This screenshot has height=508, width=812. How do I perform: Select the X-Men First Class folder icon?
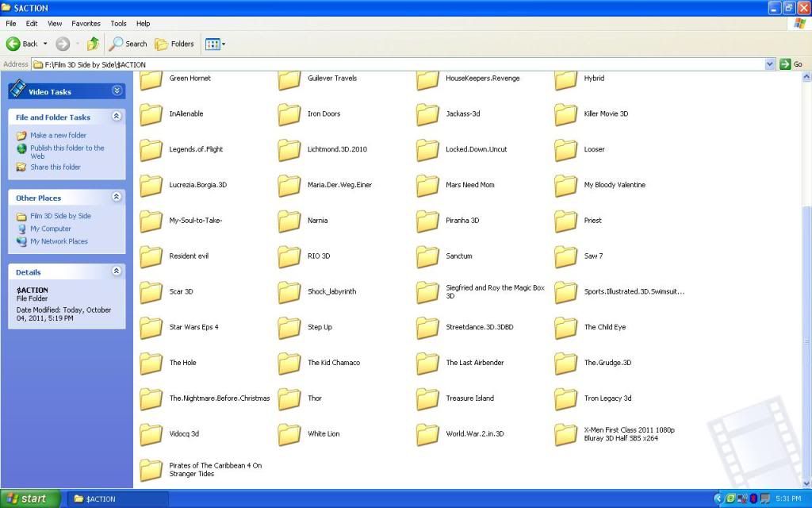[565, 435]
